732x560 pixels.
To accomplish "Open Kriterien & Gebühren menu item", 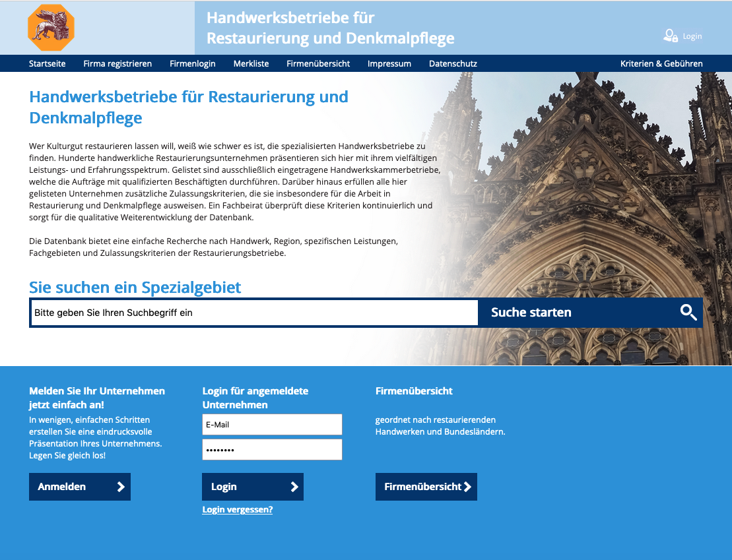I will [x=661, y=63].
